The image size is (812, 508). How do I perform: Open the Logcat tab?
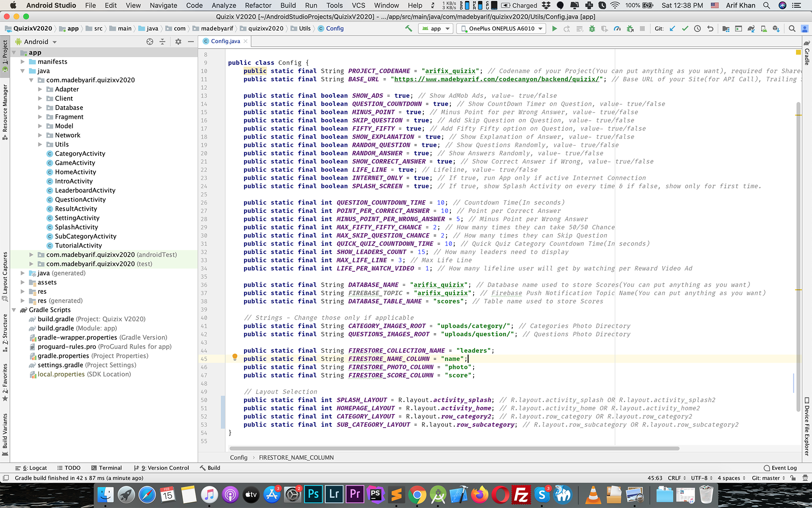[31, 468]
